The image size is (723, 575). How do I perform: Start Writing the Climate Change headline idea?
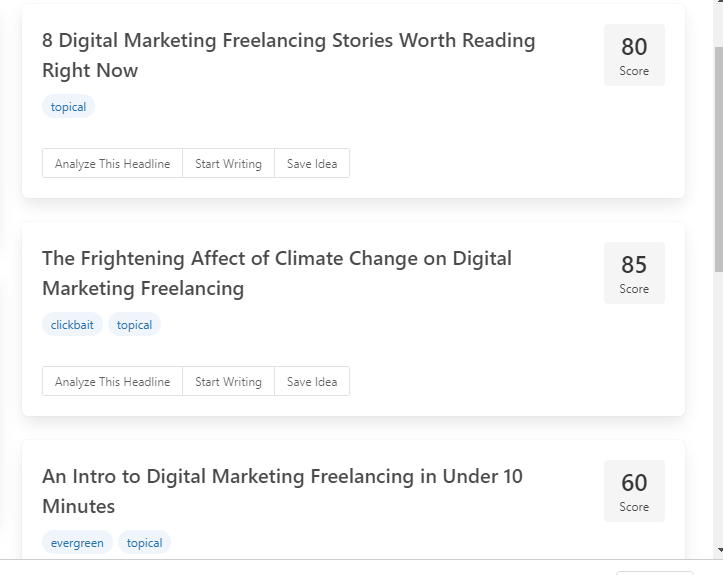pyautogui.click(x=228, y=382)
